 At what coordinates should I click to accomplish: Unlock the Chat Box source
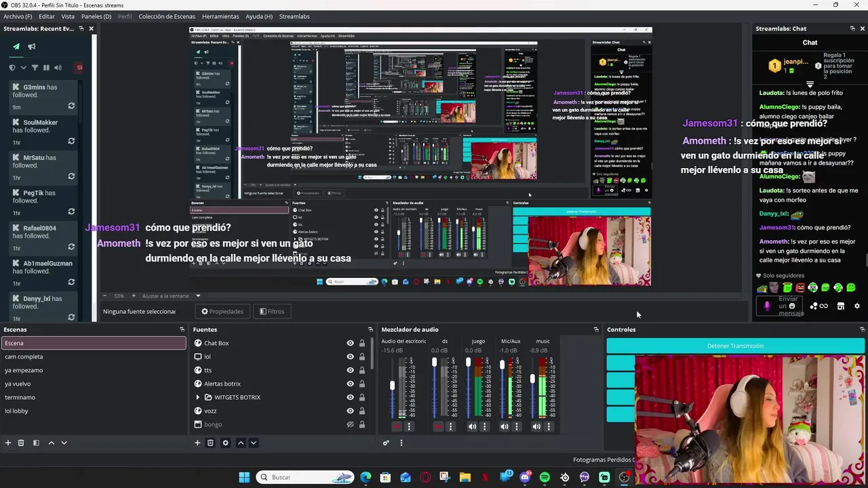click(x=361, y=343)
